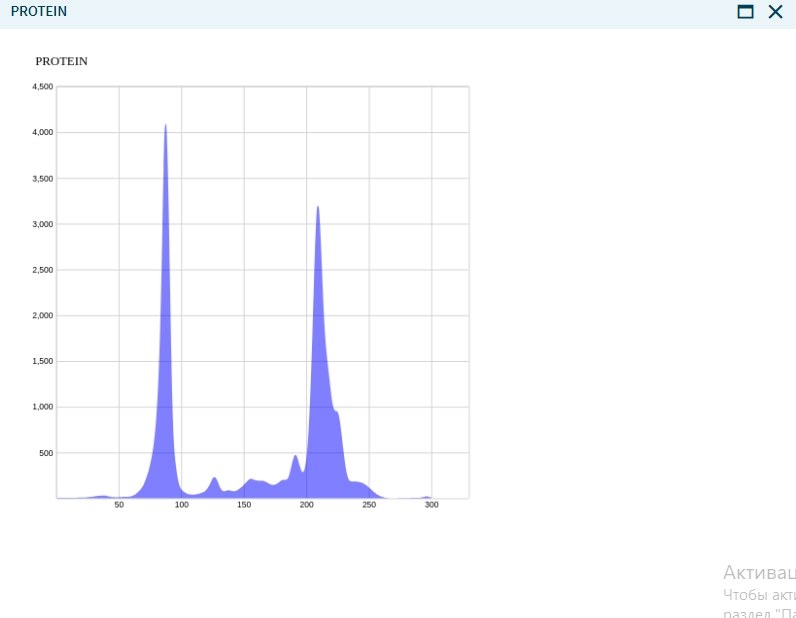The width and height of the screenshot is (796, 618).
Task: Click the 4,500 y-axis label
Action: [x=43, y=87]
